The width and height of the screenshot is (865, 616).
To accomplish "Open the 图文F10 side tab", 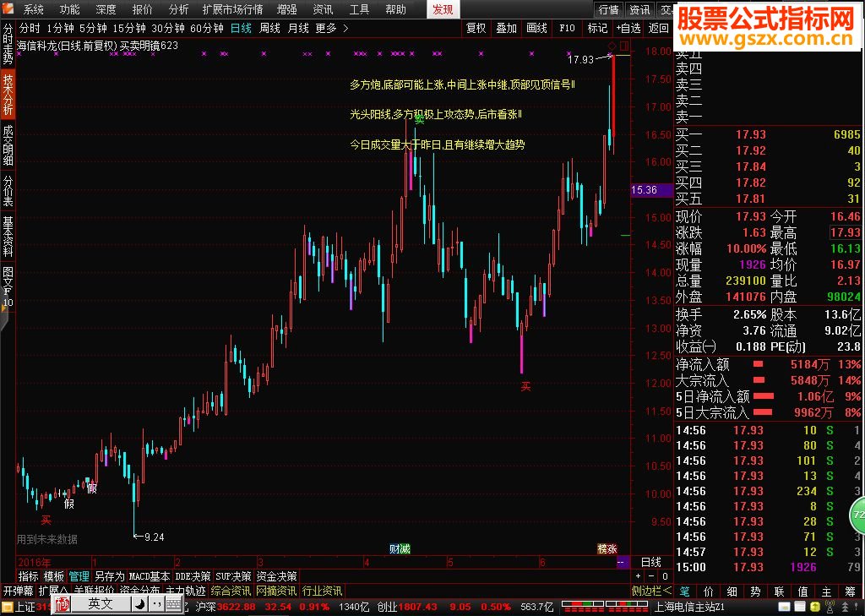I will coord(8,287).
